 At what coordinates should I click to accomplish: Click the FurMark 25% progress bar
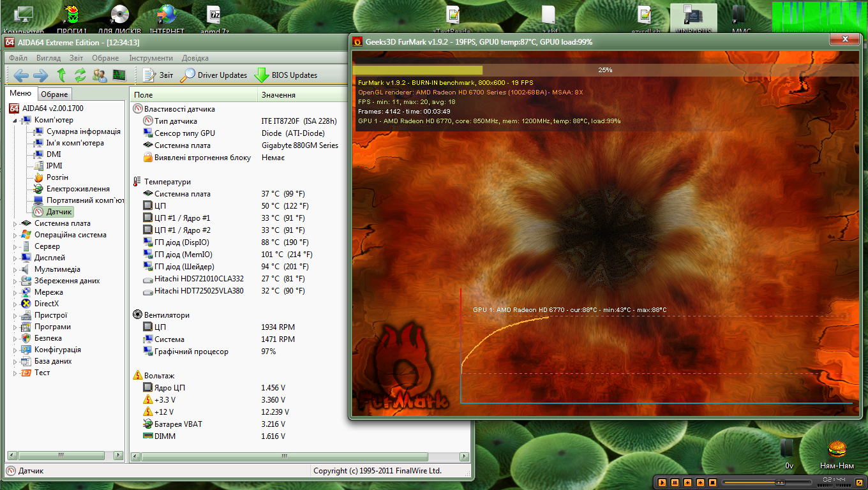[x=605, y=70]
